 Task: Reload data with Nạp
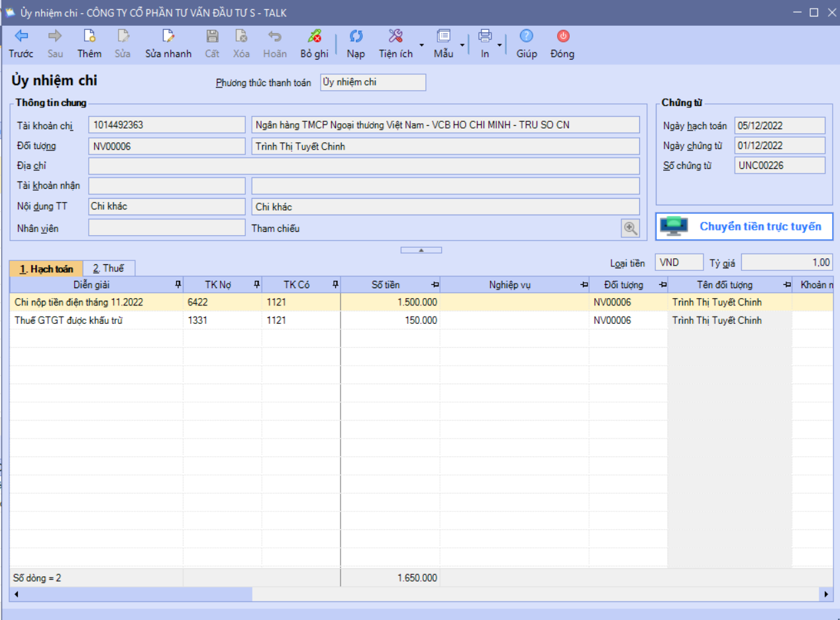click(356, 44)
